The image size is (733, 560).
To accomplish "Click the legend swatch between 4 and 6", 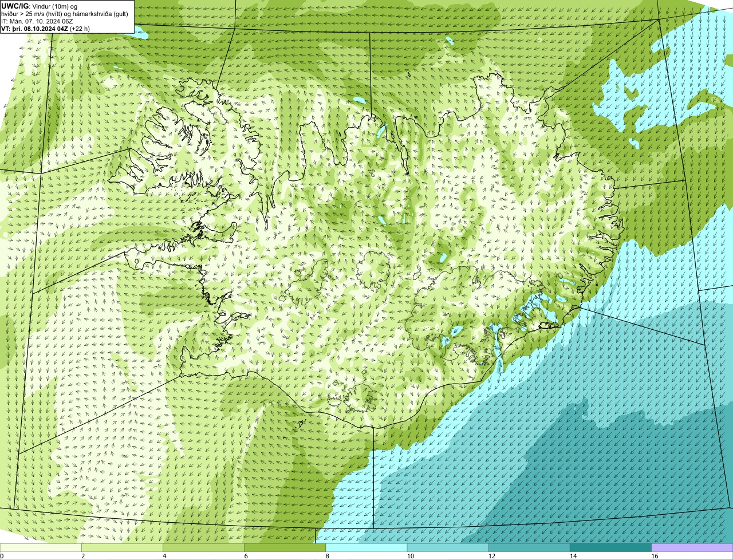I will [x=203, y=547].
